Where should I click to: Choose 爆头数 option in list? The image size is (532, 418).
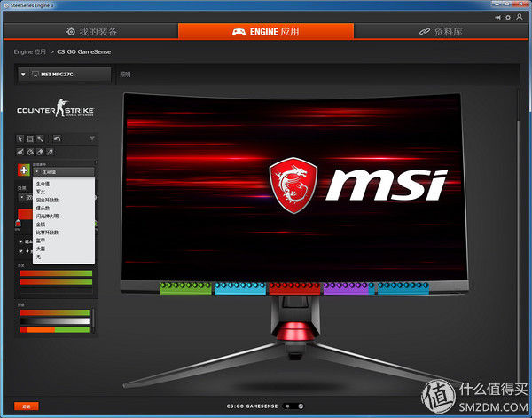point(64,209)
